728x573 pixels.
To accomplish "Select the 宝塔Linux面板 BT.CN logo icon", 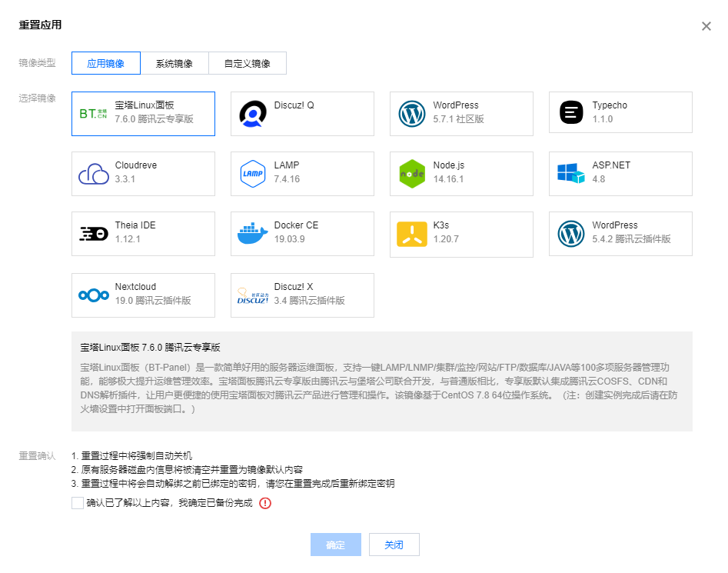I will (x=93, y=114).
